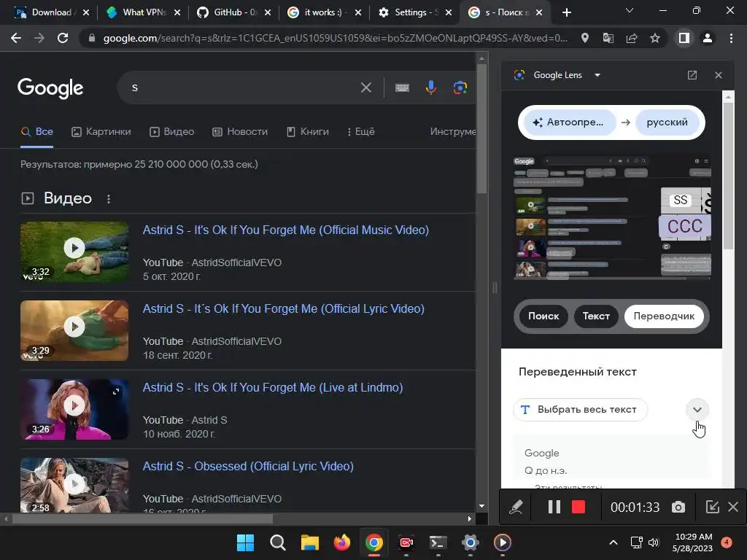
Task: Open Google Lens panel in new tab
Action: coord(692,75)
